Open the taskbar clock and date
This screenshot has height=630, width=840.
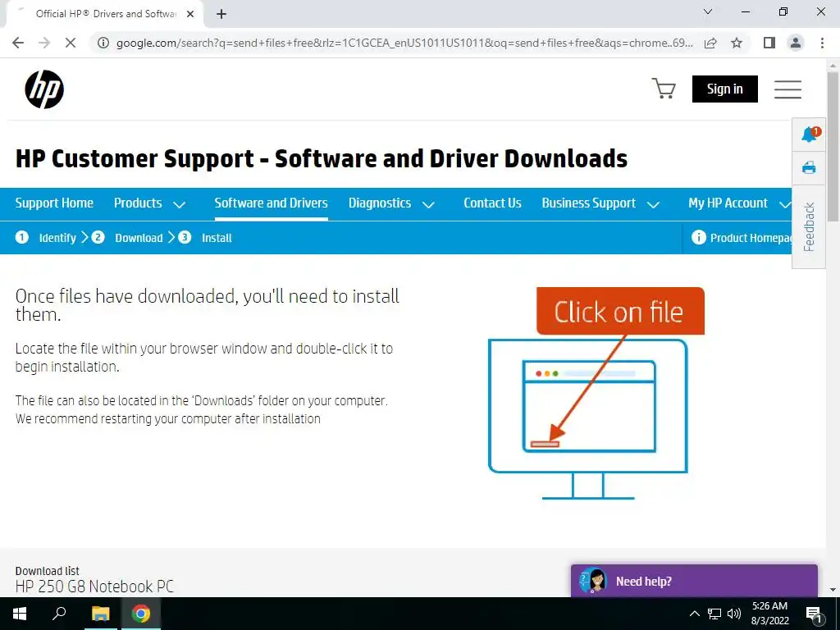click(769, 614)
